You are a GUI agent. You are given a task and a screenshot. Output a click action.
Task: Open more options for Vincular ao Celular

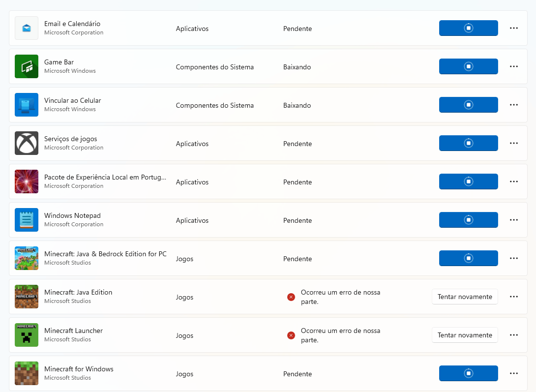tap(514, 105)
